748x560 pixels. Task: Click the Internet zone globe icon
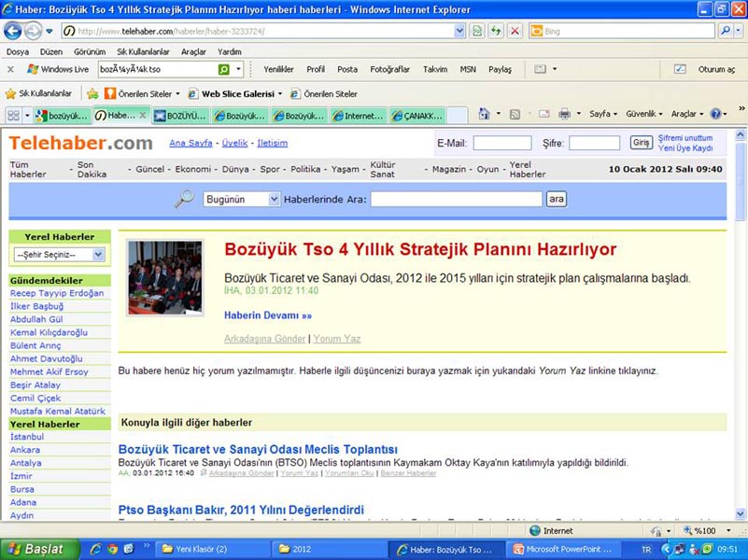coord(535,530)
